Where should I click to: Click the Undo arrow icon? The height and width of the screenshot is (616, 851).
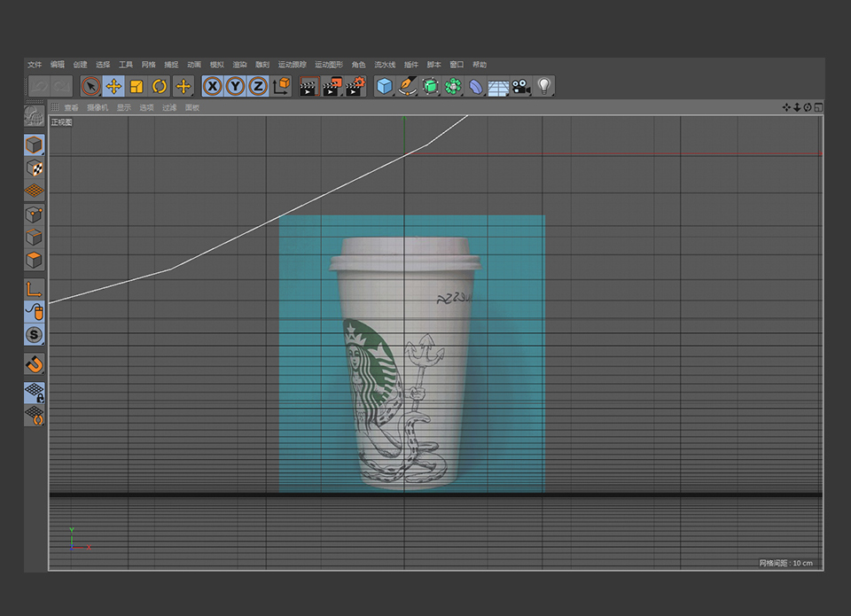(x=38, y=86)
